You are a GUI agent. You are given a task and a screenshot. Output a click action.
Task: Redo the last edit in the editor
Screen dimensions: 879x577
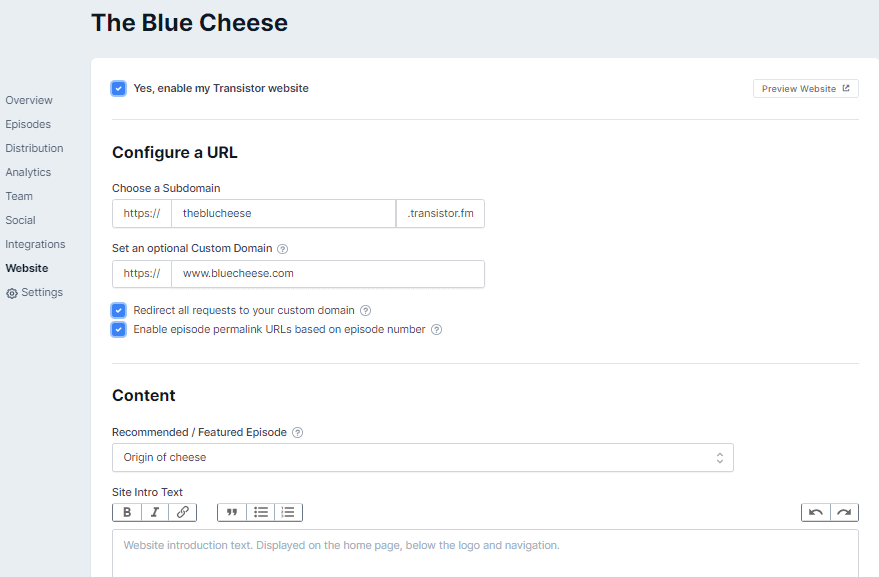coord(844,512)
